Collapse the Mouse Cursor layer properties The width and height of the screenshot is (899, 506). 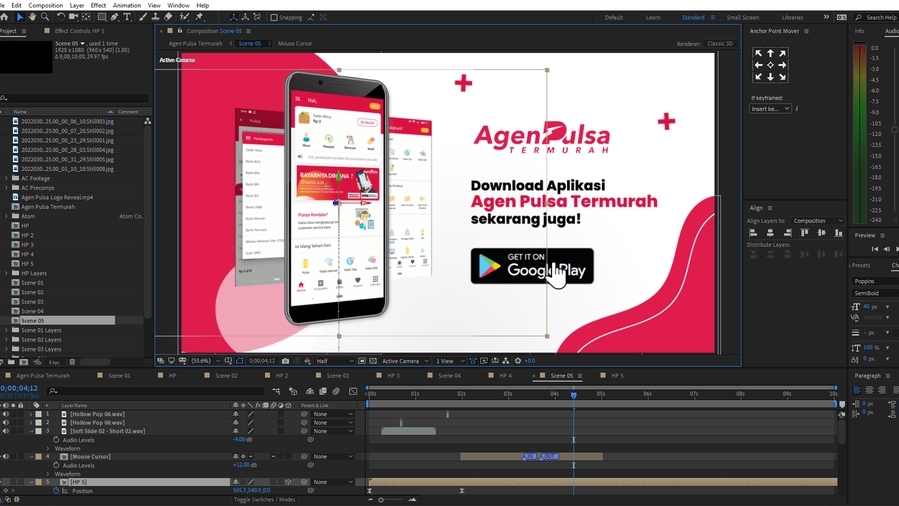(32, 457)
